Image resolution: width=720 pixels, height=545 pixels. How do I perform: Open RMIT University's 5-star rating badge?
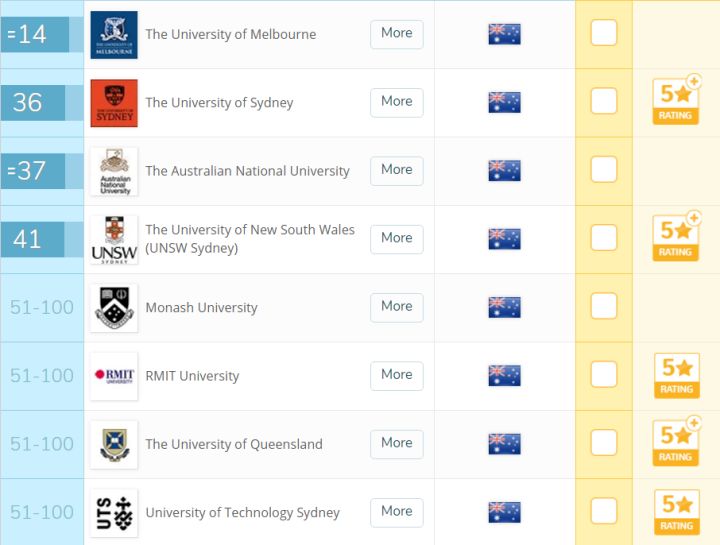click(677, 376)
